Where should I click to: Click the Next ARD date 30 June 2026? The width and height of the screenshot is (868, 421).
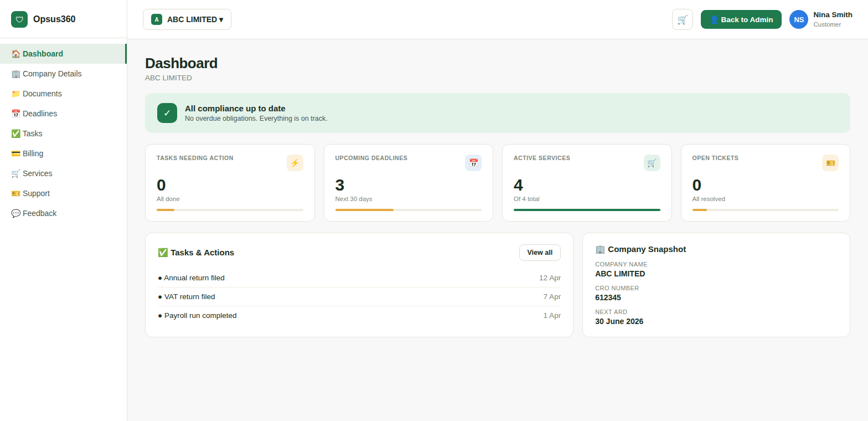[619, 321]
